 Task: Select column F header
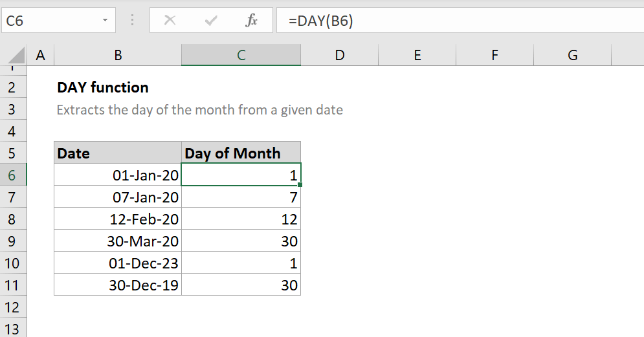point(494,55)
